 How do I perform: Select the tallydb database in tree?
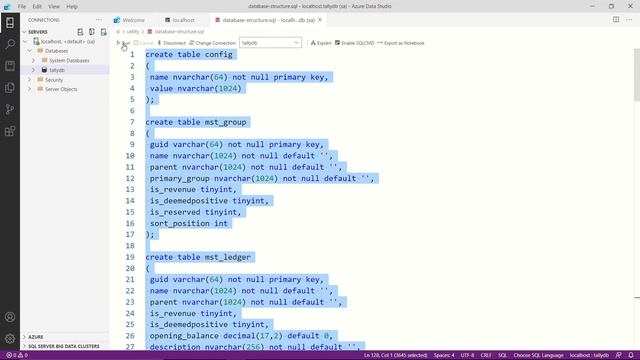[x=57, y=70]
